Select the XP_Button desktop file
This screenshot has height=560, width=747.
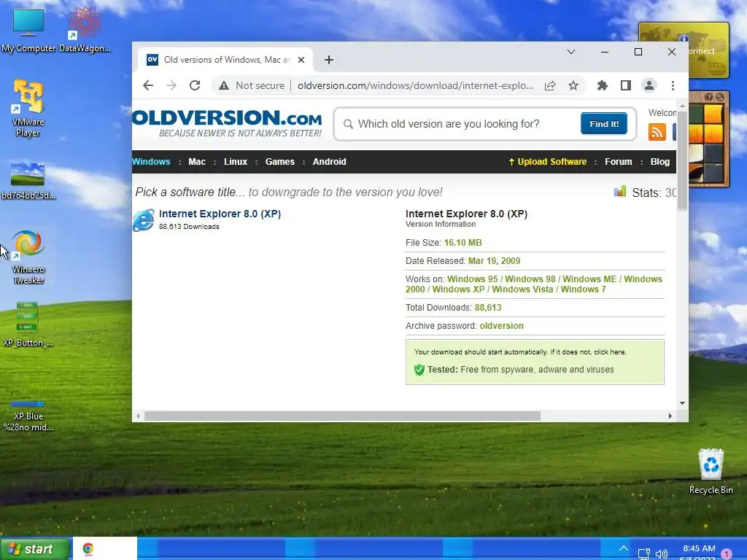28,324
